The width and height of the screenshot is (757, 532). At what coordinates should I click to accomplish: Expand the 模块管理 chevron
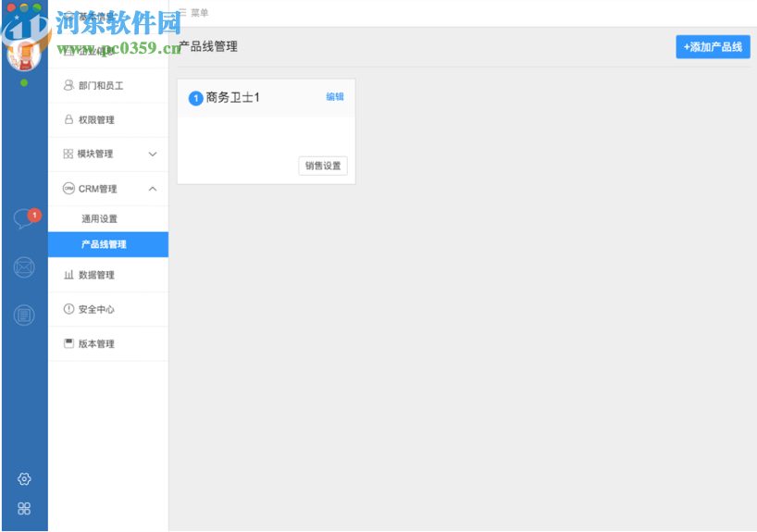pyautogui.click(x=153, y=154)
